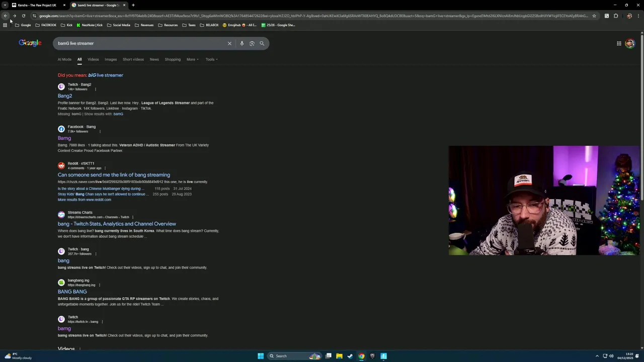Viewport: 644px width, 362px height.
Task: Click into the Google search input field
Action: click(x=141, y=43)
